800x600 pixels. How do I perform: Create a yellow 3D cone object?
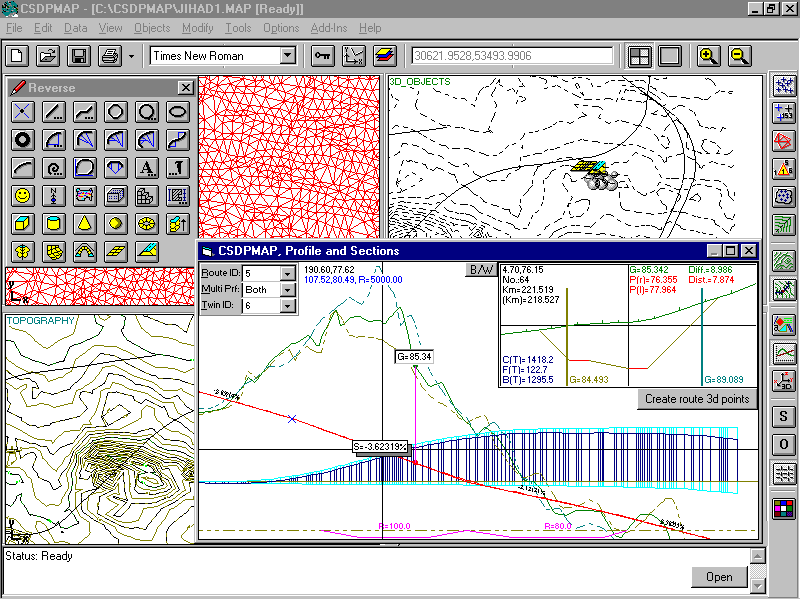coord(85,223)
